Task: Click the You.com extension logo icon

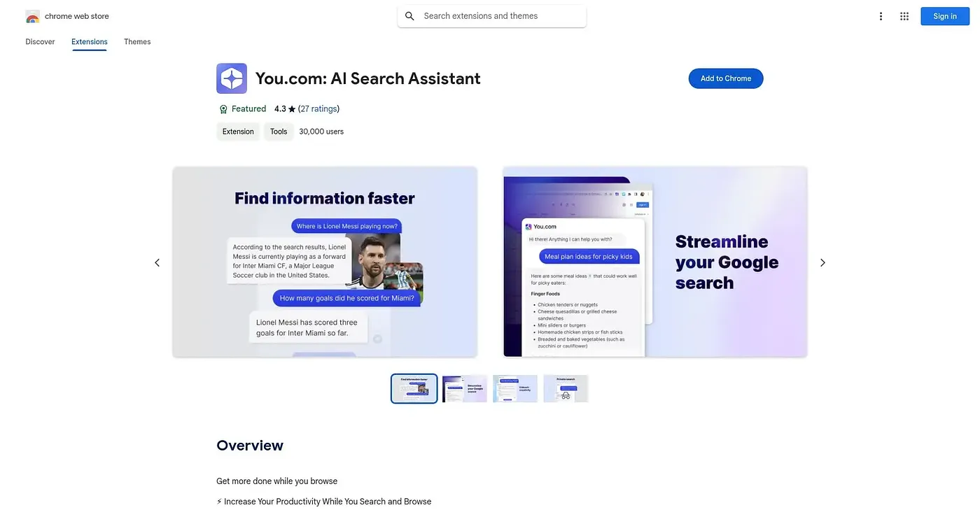Action: click(232, 78)
